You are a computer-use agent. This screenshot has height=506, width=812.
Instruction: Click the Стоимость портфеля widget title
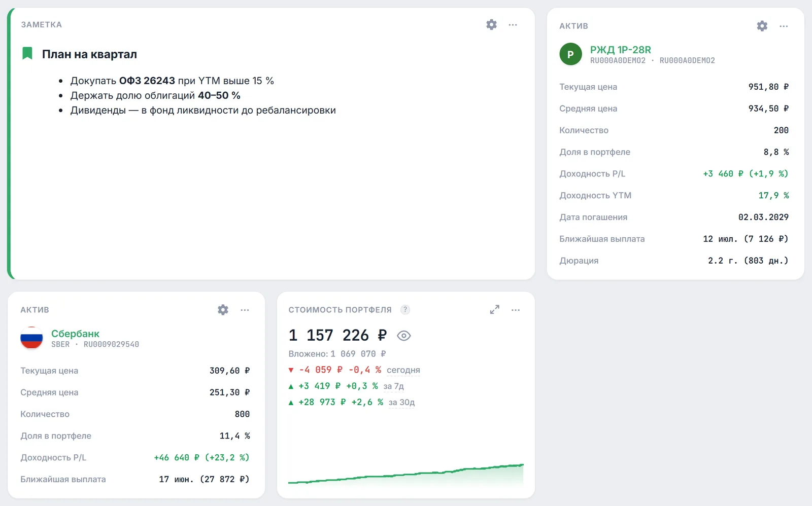340,310
